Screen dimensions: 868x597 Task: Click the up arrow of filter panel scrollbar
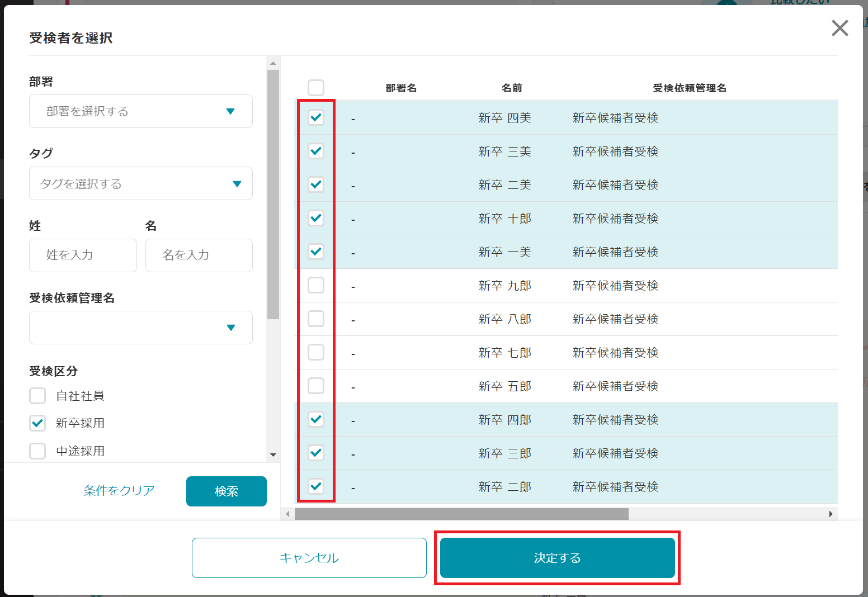pyautogui.click(x=273, y=63)
